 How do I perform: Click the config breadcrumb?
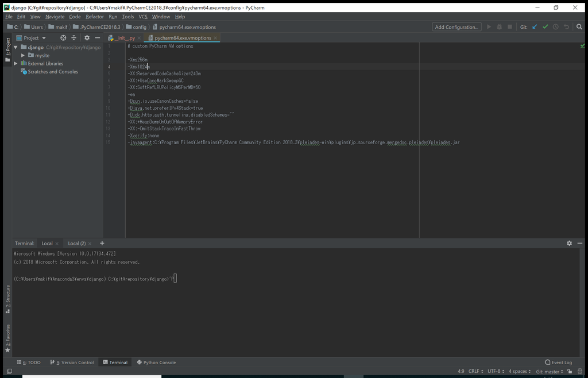coord(136,27)
